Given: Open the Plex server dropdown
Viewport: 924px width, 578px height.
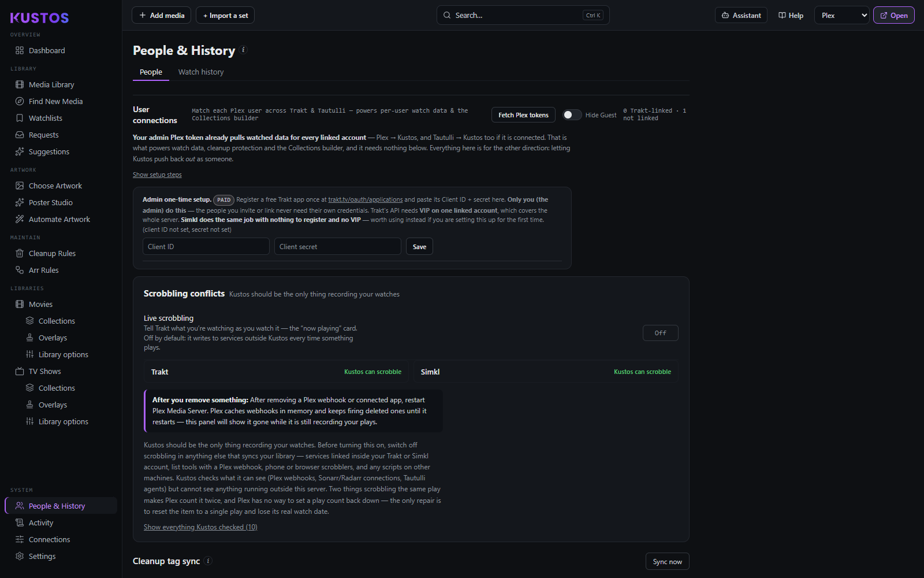Looking at the screenshot, I should (x=842, y=16).
